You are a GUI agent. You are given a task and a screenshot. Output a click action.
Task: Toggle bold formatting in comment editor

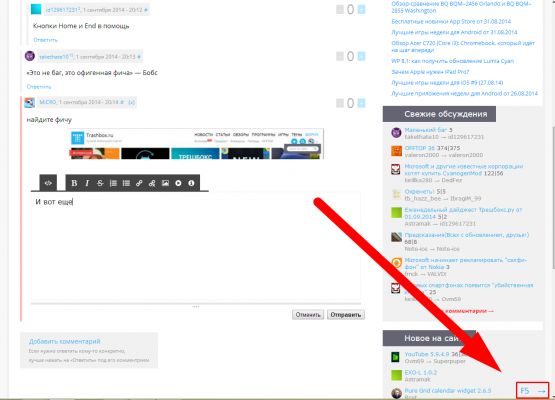(x=74, y=183)
